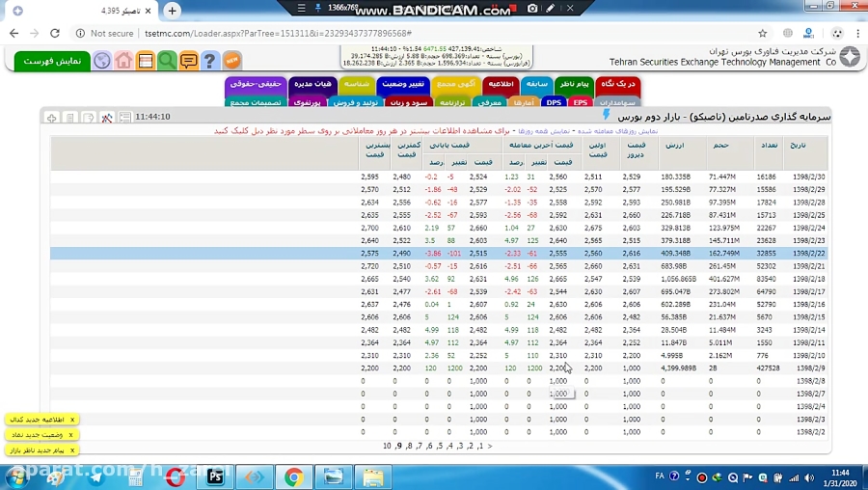Click the taskbar volume speaker icon
The image size is (868, 490).
click(809, 477)
